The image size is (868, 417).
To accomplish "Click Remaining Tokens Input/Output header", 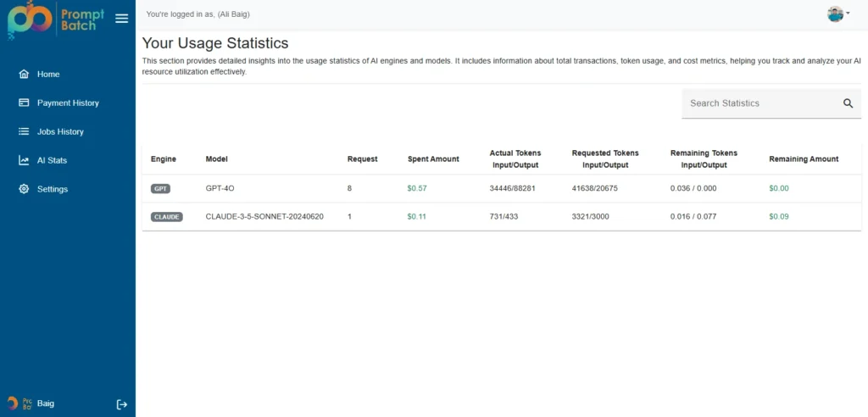I will coord(704,159).
